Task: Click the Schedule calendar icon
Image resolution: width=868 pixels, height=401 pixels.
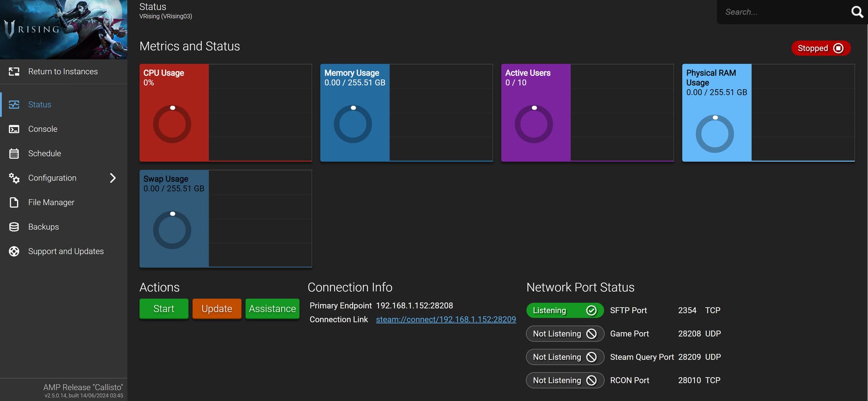Action: (14, 154)
